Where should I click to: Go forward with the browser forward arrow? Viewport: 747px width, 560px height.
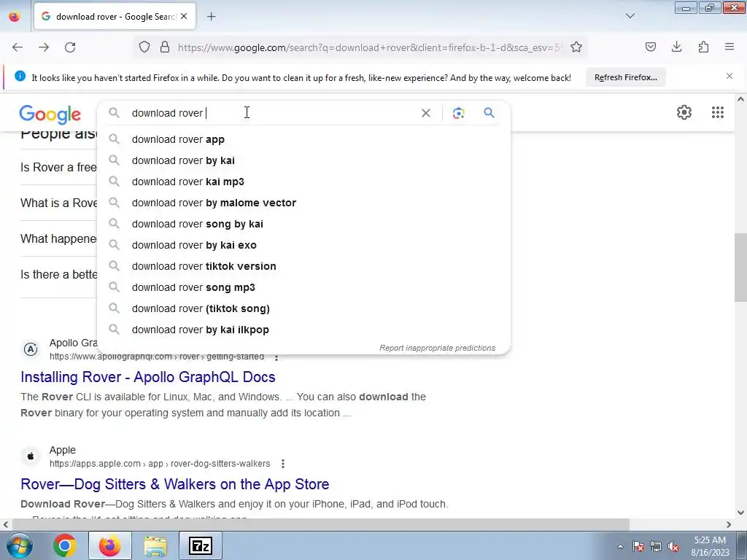click(x=44, y=47)
